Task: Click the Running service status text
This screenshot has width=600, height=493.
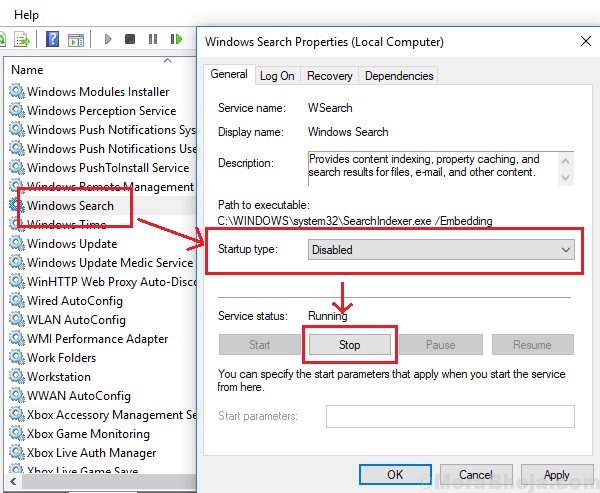Action: coord(328,316)
